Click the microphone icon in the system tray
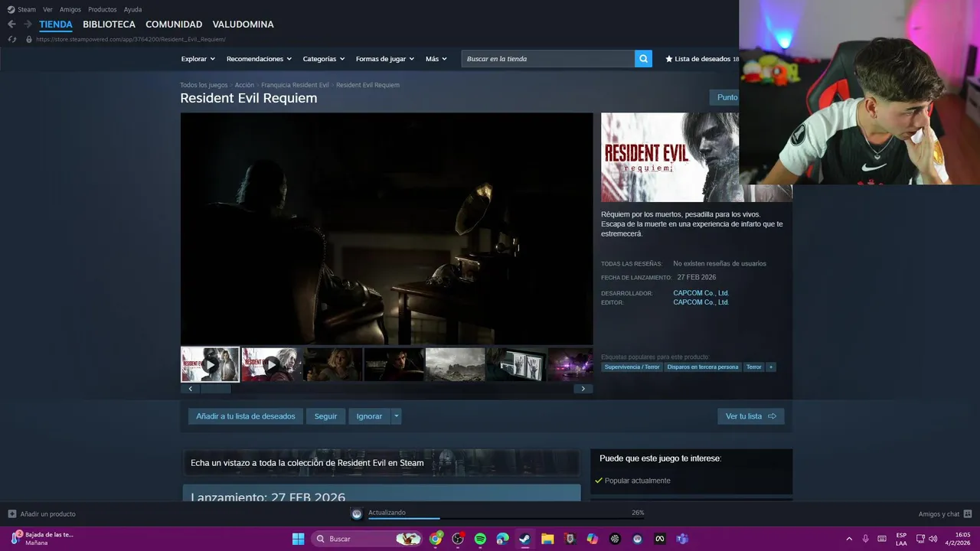 coord(865,539)
